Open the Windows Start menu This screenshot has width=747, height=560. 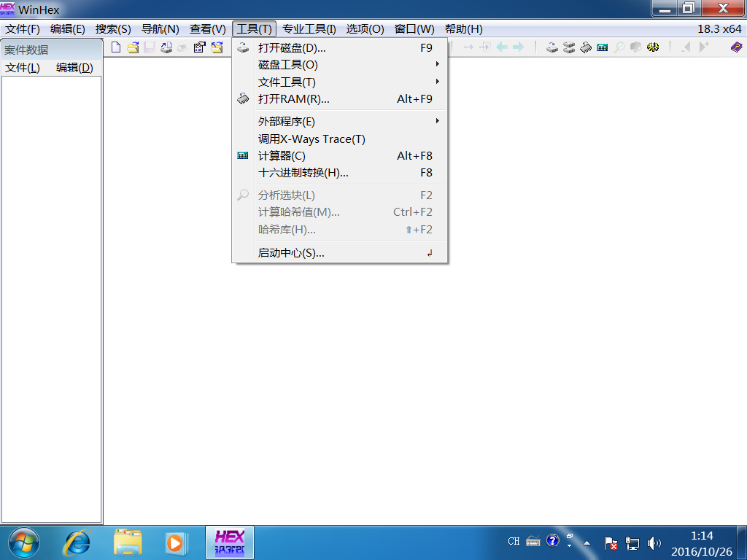pyautogui.click(x=24, y=542)
